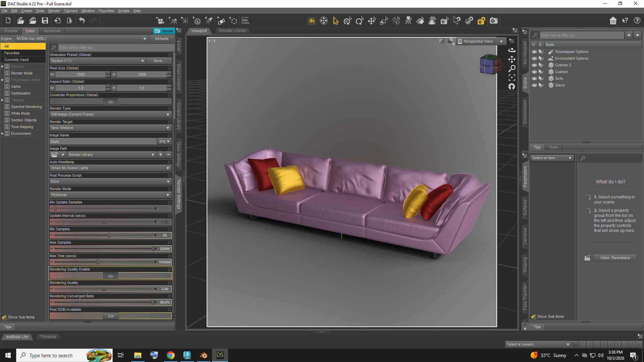644x362 pixels.
Task: Create a new spotlight icon
Action: pos(209,21)
